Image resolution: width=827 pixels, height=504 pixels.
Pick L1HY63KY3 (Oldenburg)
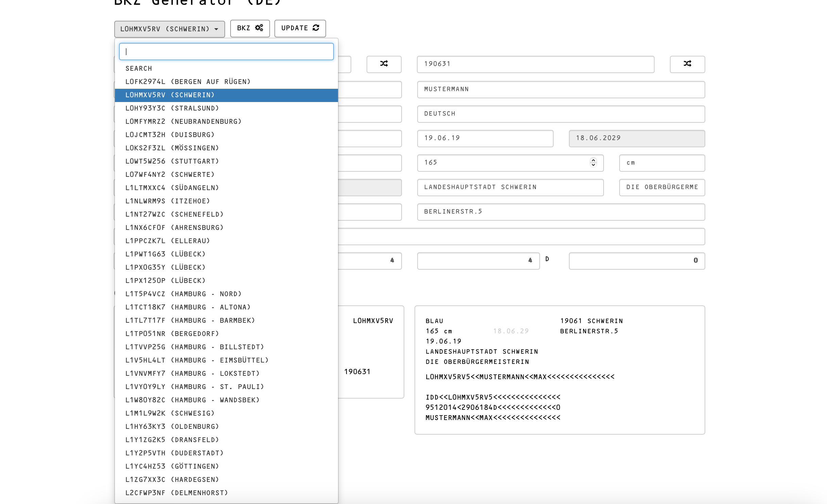(226, 426)
